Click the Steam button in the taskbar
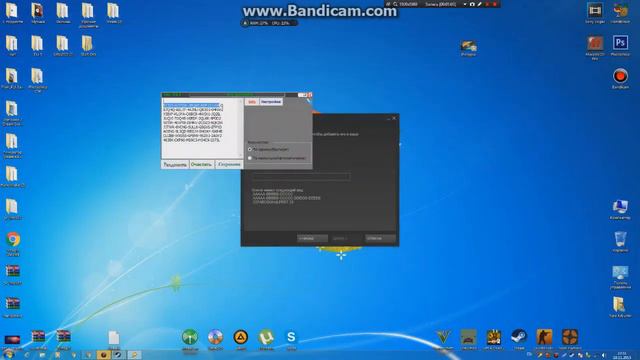The width and height of the screenshot is (640, 360). click(x=118, y=355)
